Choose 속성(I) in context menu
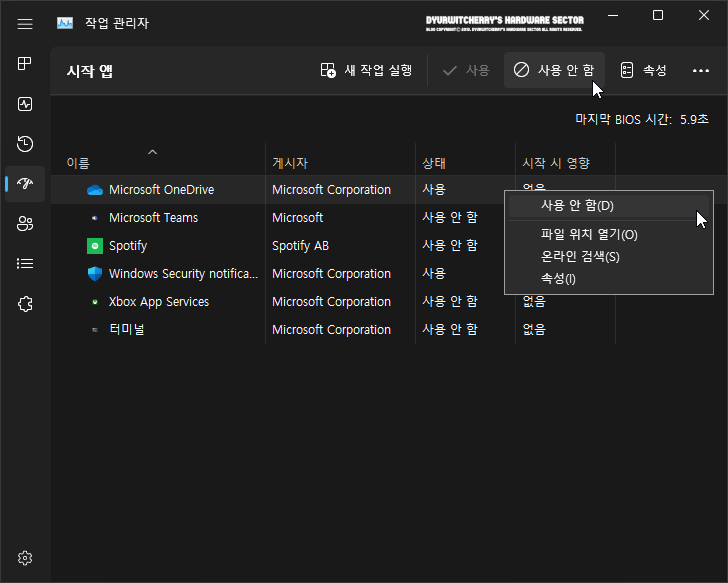The height and width of the screenshot is (583, 728). click(608, 279)
